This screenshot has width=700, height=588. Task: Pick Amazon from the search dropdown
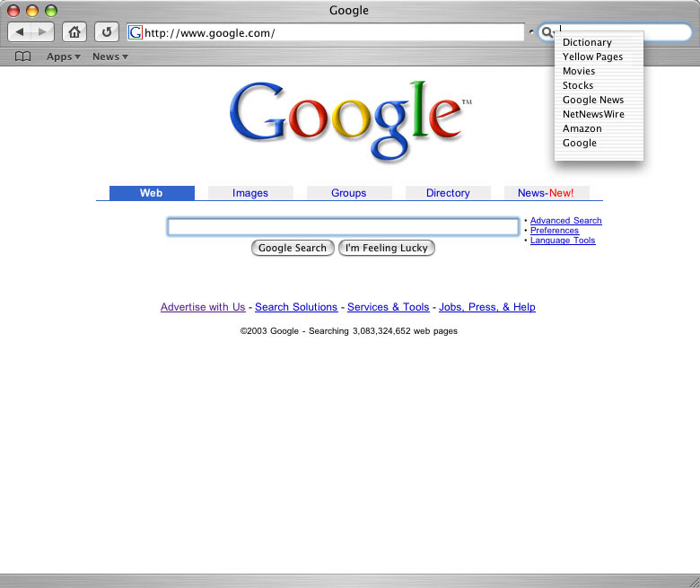point(582,128)
